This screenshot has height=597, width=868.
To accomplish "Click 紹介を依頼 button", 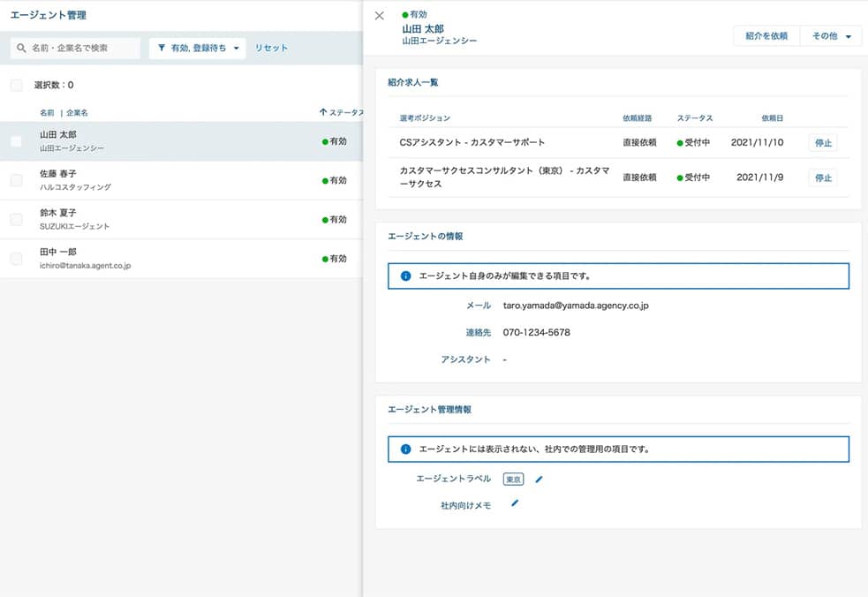I will click(x=766, y=36).
